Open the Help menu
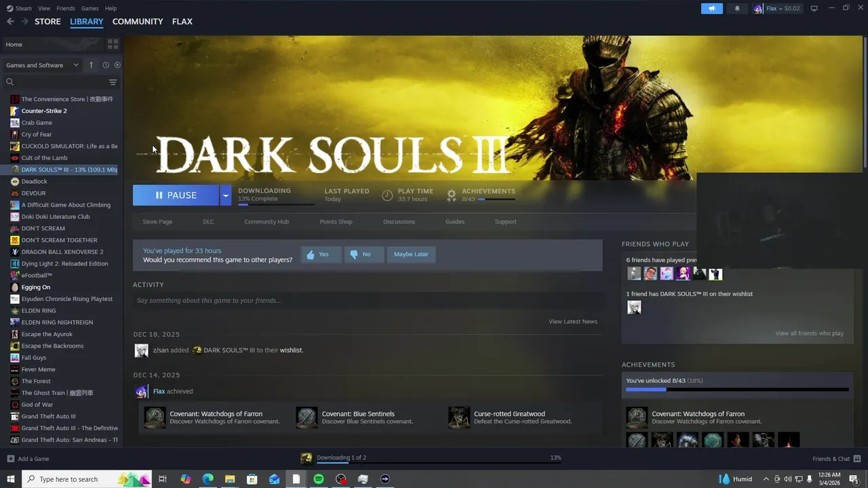868x488 pixels. coord(111,8)
